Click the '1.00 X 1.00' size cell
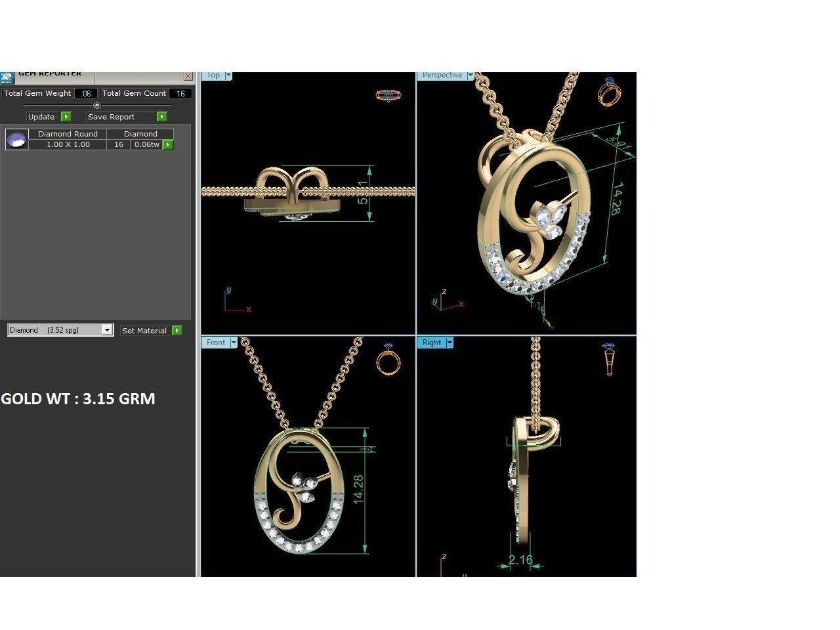Screen dimensions: 840x630 coord(68,144)
